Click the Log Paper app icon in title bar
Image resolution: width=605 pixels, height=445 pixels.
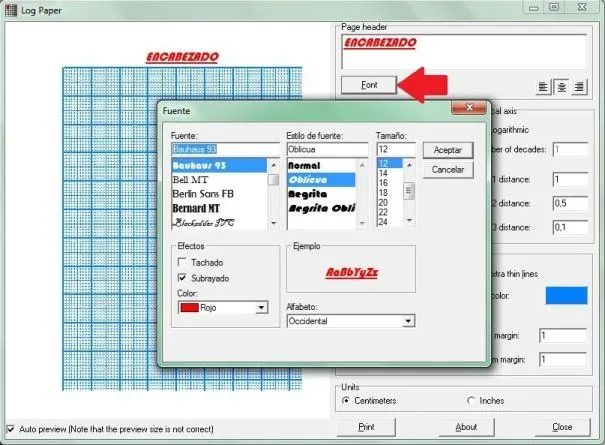click(x=10, y=8)
